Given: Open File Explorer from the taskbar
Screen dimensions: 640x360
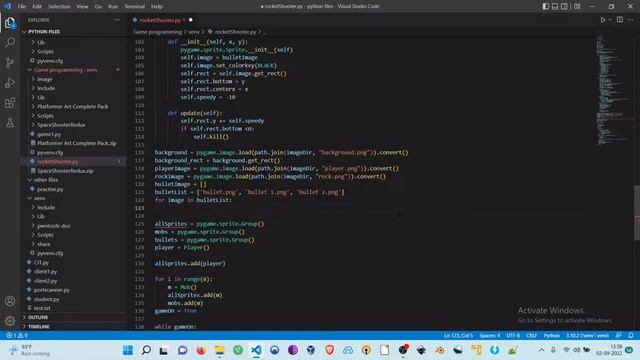Looking at the screenshot, I should [220, 350].
